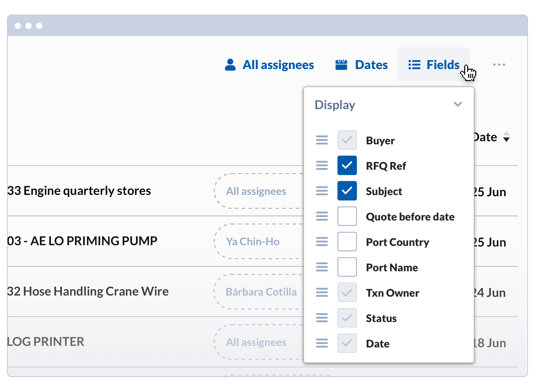Screen dimensions: 535x392
Task: Click the drag handle next to Buyer
Action: point(322,140)
